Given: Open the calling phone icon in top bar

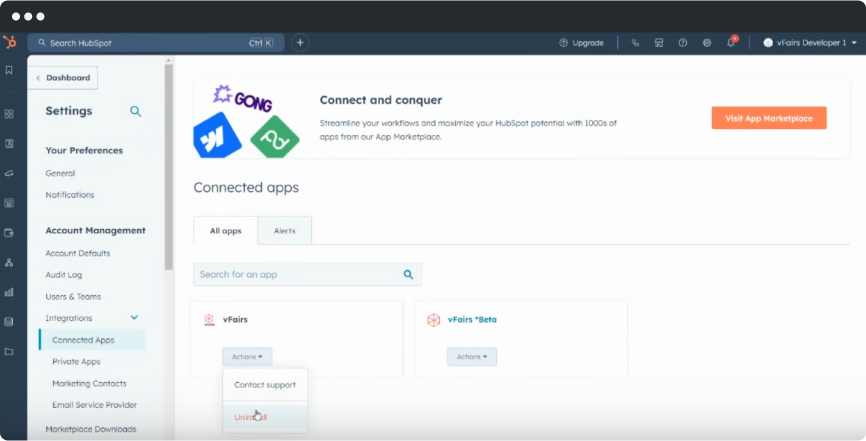Looking at the screenshot, I should (635, 43).
